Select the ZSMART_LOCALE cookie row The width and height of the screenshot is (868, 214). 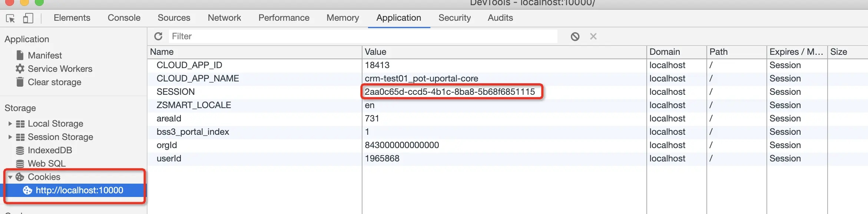tap(508, 105)
